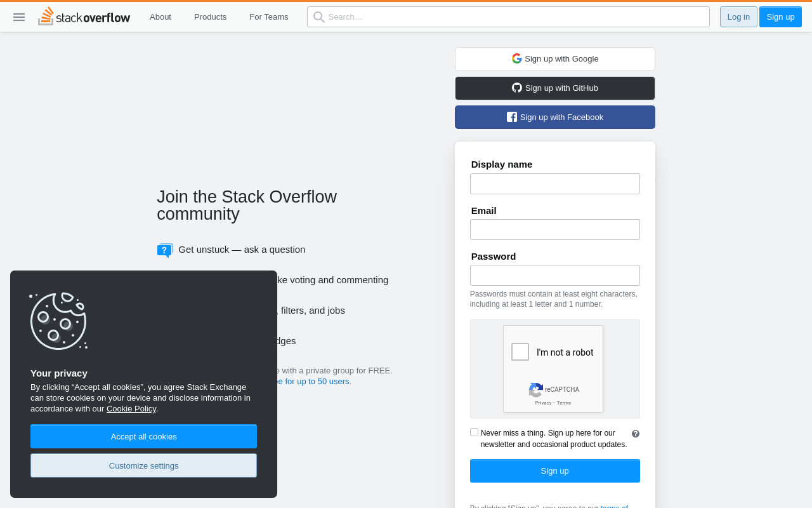Open the Cookie Policy link

click(x=131, y=409)
